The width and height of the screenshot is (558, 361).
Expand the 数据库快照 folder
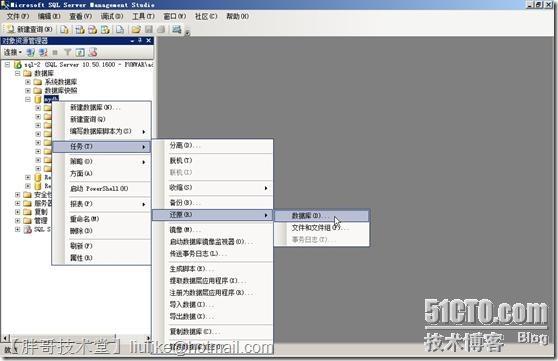point(28,90)
